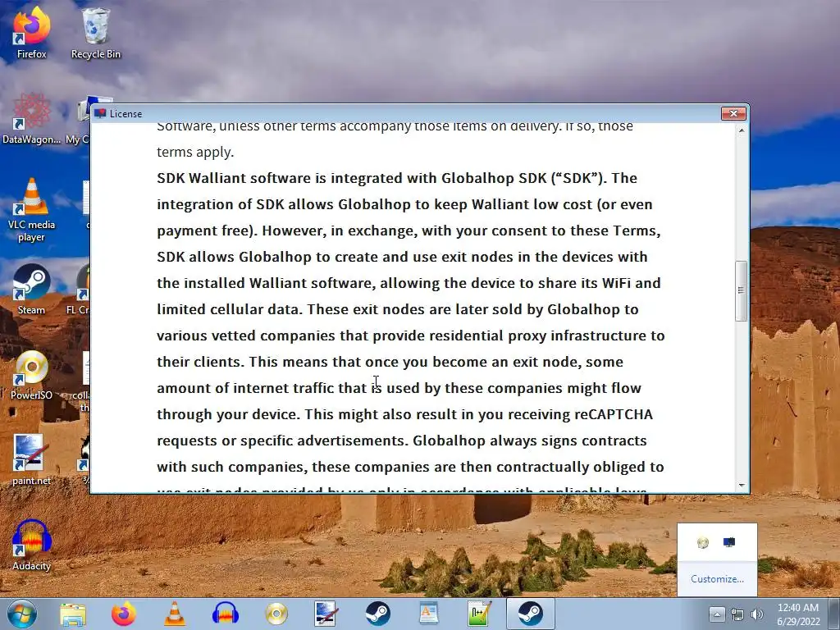Viewport: 840px width, 630px height.
Task: Open the clock showing 12:40 AM
Action: [798, 614]
